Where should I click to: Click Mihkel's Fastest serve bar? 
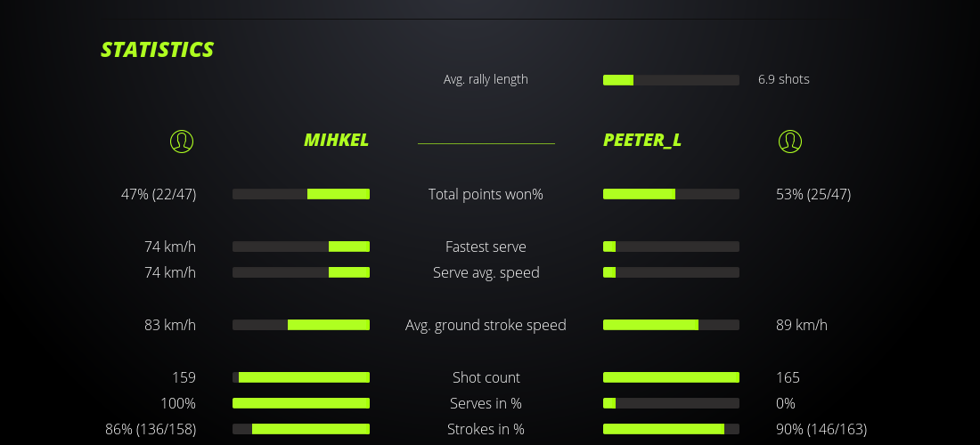click(301, 247)
